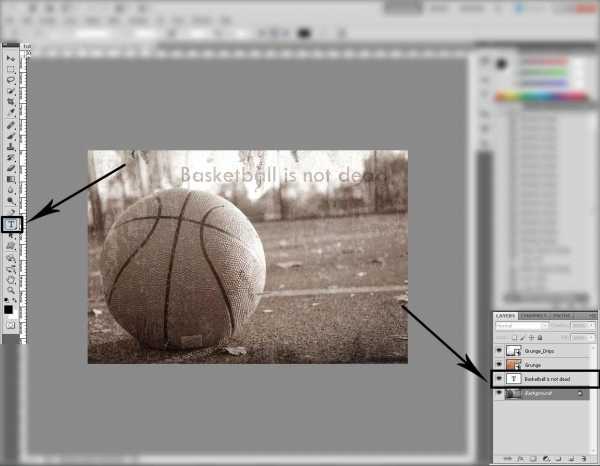This screenshot has height=466, width=600.
Task: Select the Zoom tool
Action: click(11, 290)
